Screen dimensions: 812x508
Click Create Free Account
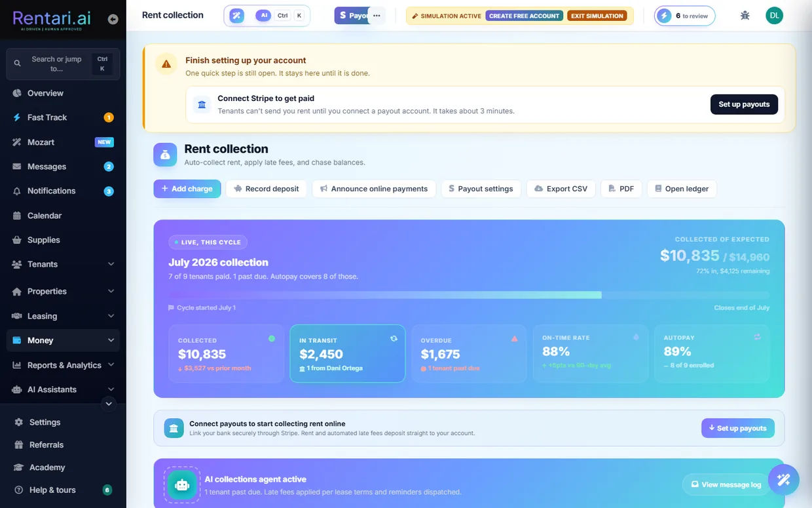tap(524, 16)
